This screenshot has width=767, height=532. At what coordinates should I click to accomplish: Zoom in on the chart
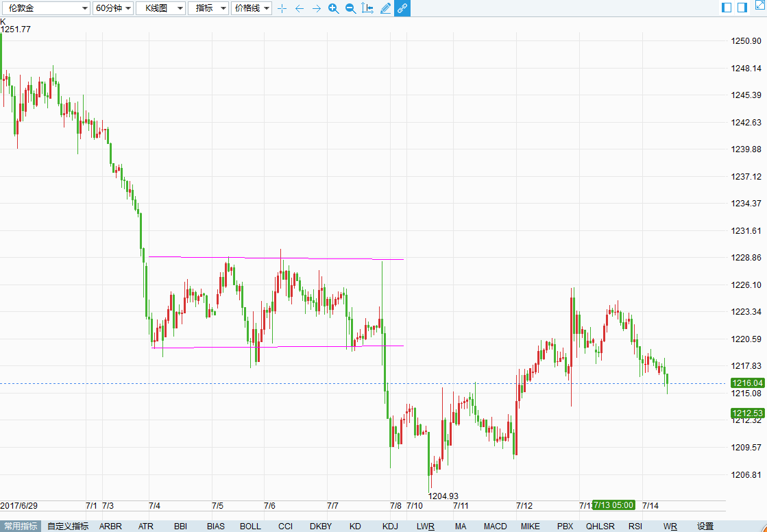click(x=333, y=8)
